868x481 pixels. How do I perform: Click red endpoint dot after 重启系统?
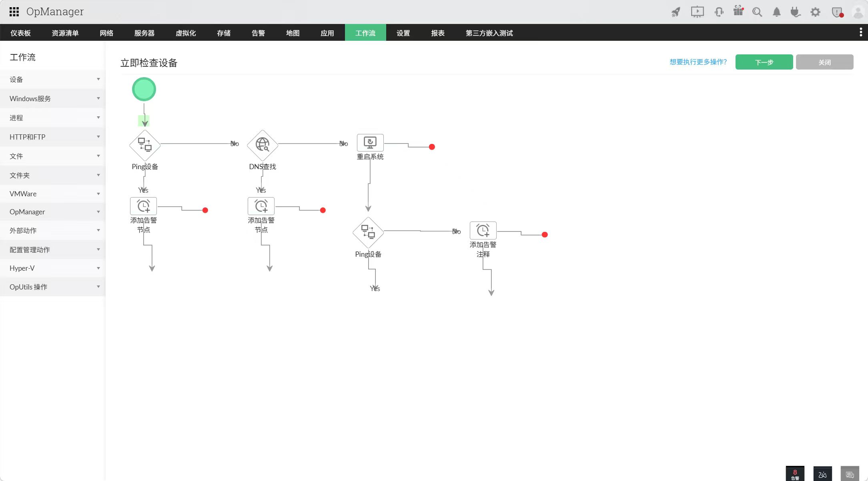coord(432,147)
